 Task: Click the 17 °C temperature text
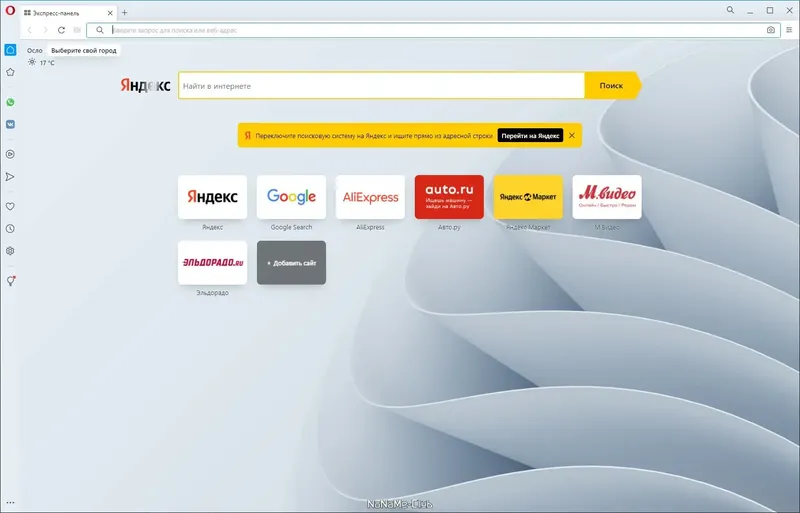coord(47,63)
